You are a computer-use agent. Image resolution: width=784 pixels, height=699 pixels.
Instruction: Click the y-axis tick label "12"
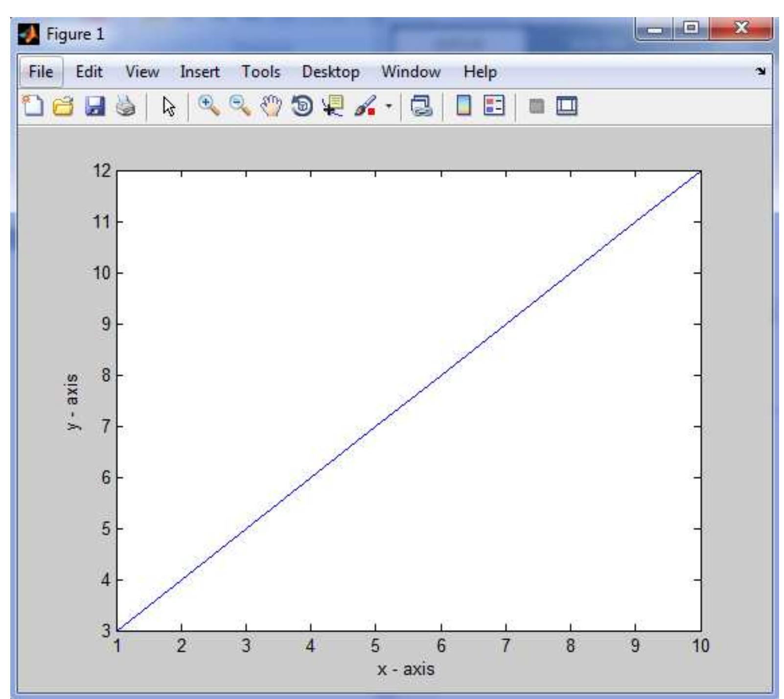click(x=102, y=171)
